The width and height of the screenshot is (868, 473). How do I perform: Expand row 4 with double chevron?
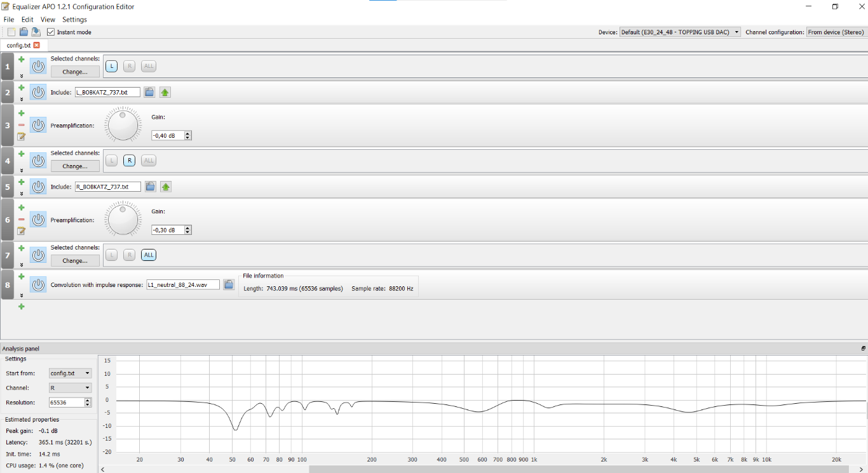(21, 170)
